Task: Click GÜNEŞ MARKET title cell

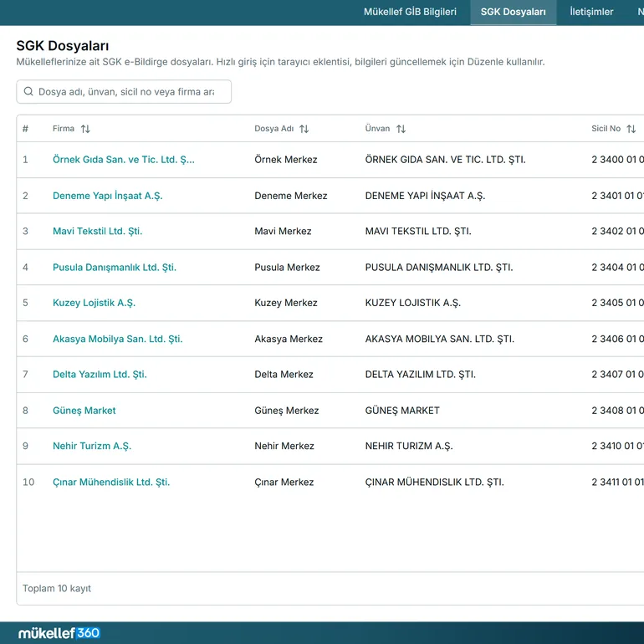Action: point(402,411)
